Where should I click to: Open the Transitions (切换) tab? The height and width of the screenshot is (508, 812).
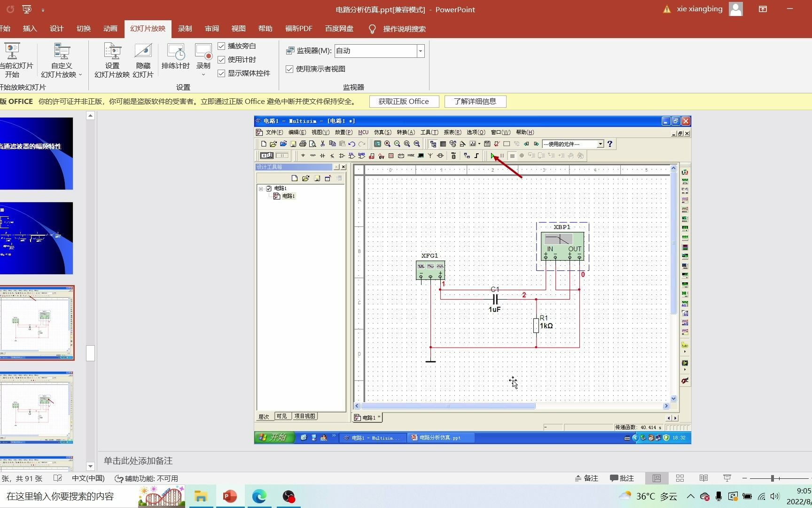pos(84,29)
